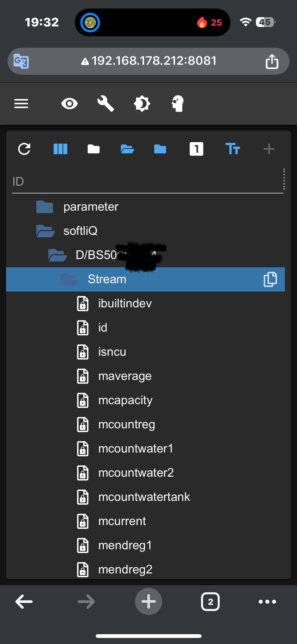
Task: Toggle the text size Tt icon
Action: coord(233,149)
